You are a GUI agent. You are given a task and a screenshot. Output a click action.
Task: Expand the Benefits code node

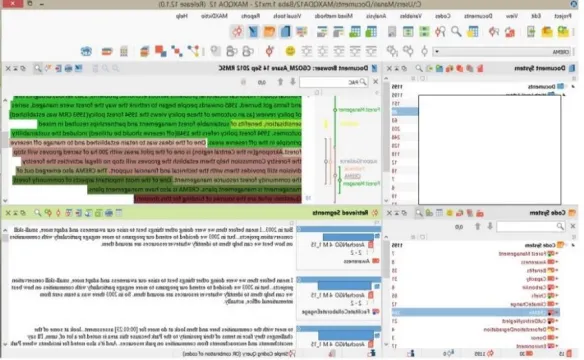pyautogui.click(x=557, y=270)
